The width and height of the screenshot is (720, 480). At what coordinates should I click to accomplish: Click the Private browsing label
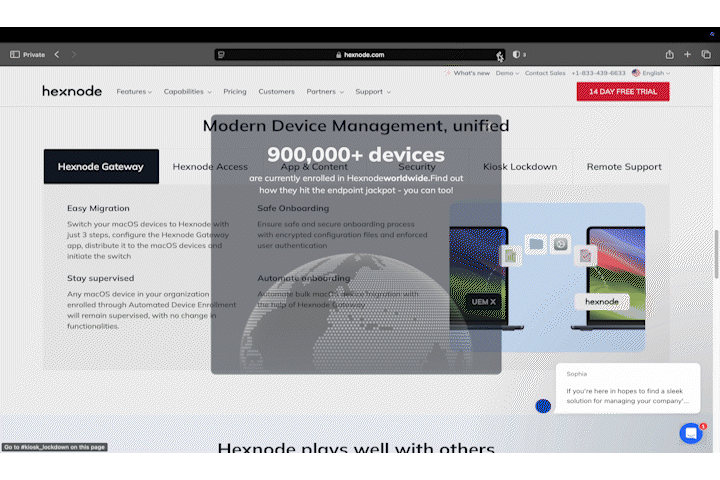[x=34, y=55]
